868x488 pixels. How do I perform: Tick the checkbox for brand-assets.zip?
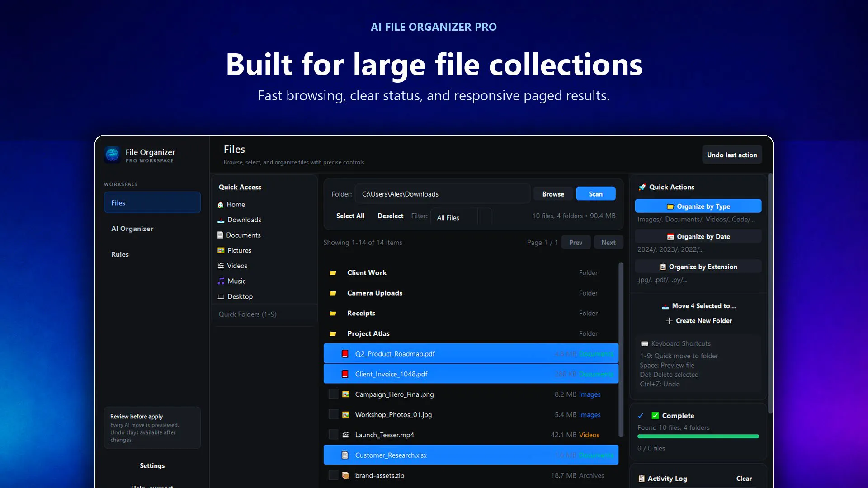coord(333,475)
